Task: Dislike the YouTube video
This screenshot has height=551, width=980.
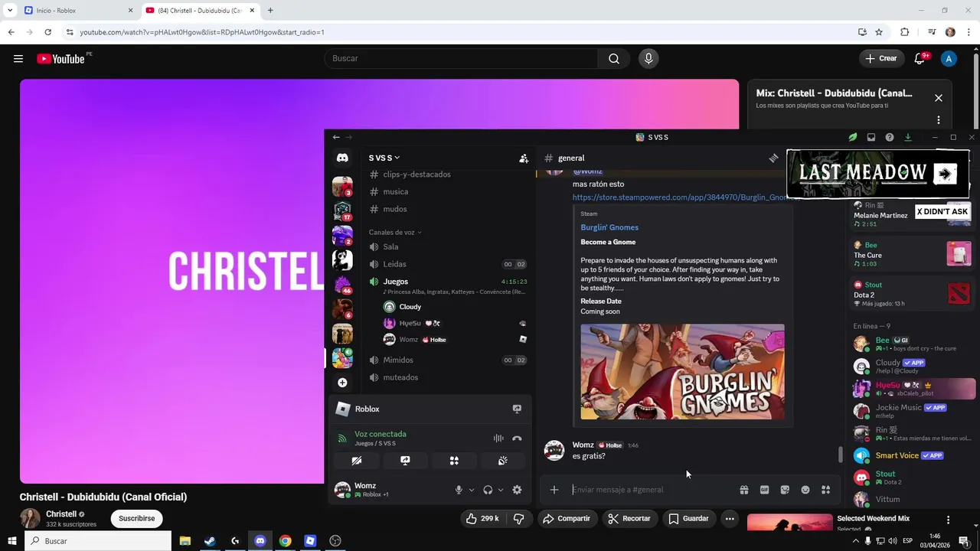Action: point(518,519)
